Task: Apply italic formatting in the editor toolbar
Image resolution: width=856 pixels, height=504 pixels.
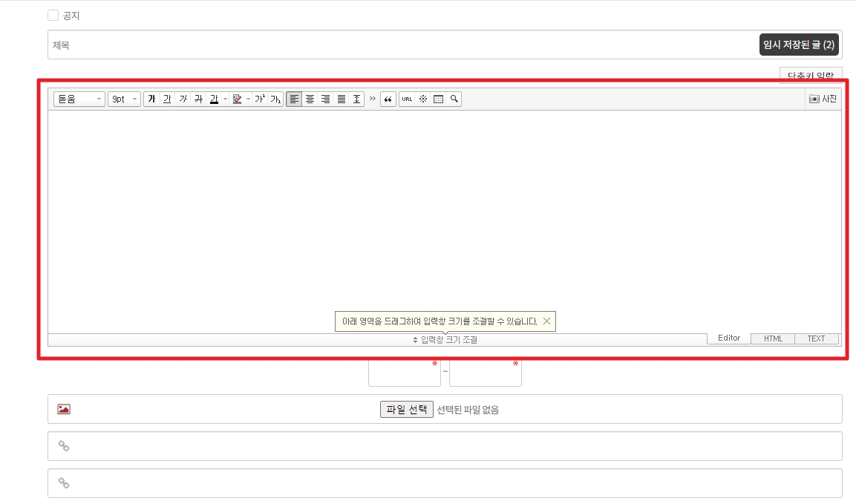Action: pos(183,99)
